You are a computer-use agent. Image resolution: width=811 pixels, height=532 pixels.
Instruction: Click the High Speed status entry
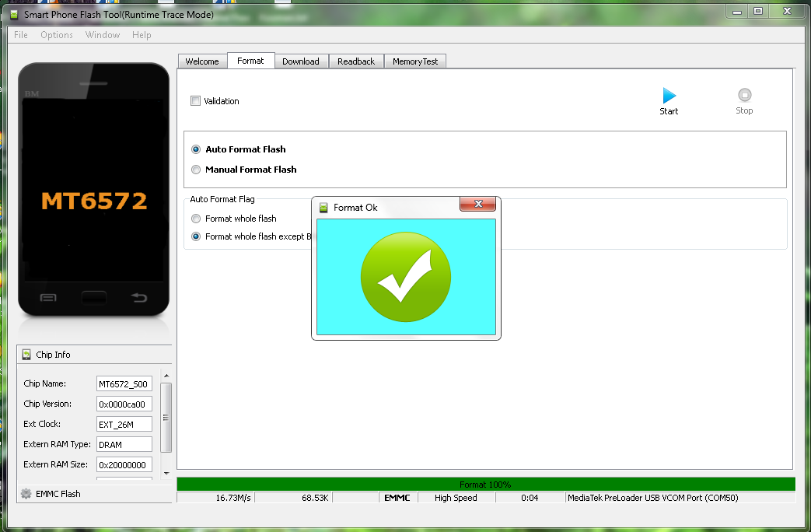[x=456, y=498]
